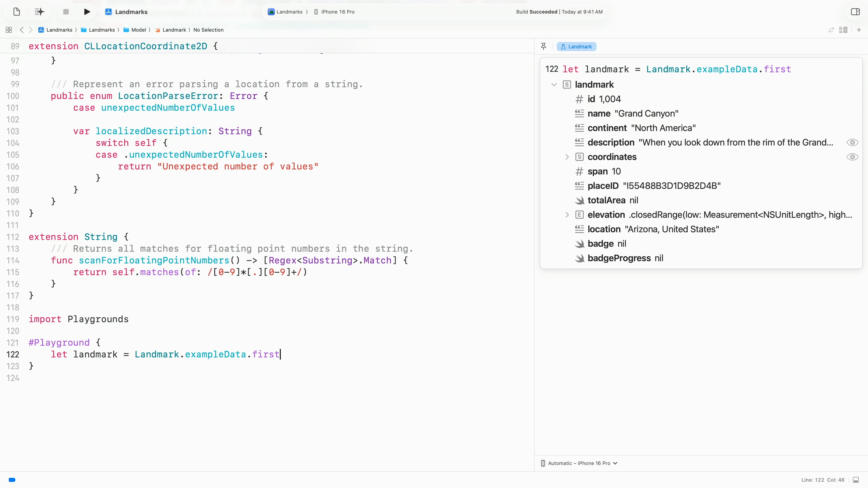This screenshot has height=488, width=868.
Task: Click the Run play button
Action: point(87,12)
